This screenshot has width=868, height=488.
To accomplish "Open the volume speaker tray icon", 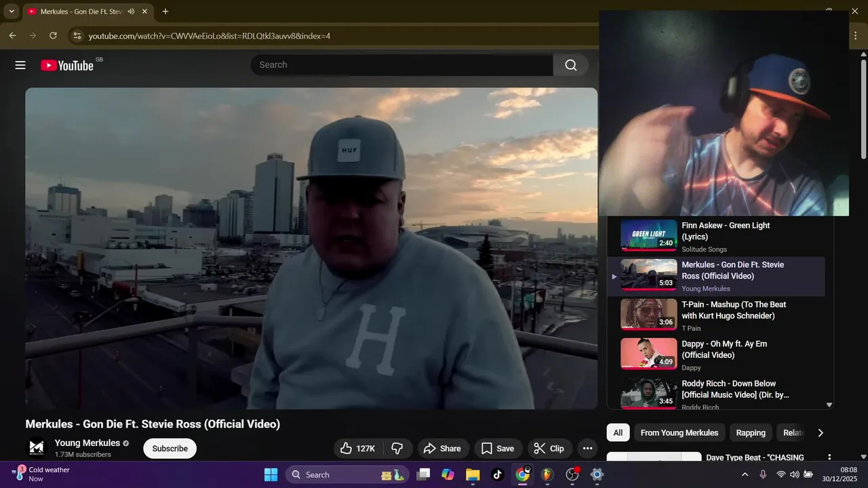I will [795, 474].
